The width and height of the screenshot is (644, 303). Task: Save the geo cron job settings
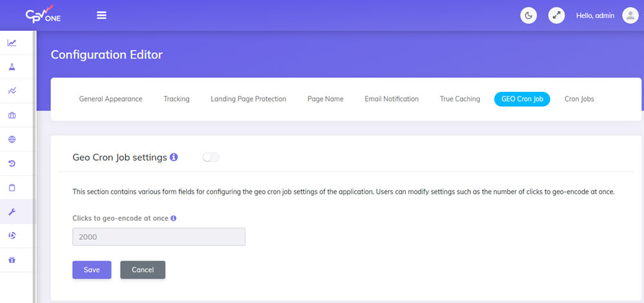[92, 270]
